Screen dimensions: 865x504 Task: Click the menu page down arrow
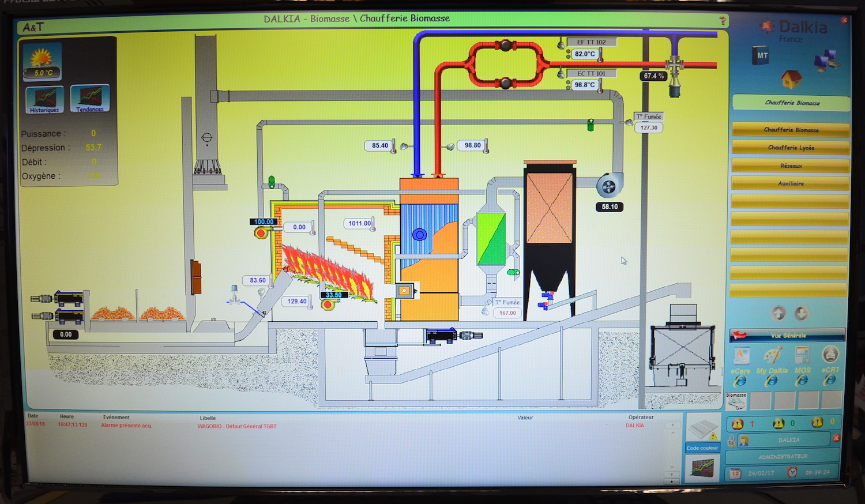801,313
